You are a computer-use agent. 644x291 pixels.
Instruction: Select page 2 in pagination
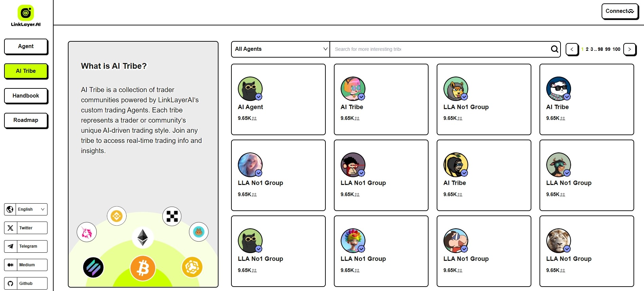click(x=587, y=49)
